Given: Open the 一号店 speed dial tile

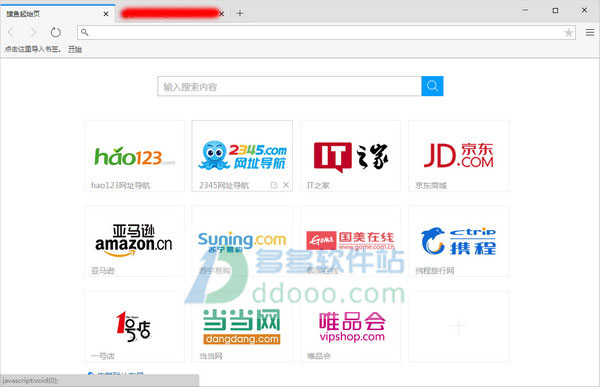Looking at the screenshot, I should click(134, 327).
